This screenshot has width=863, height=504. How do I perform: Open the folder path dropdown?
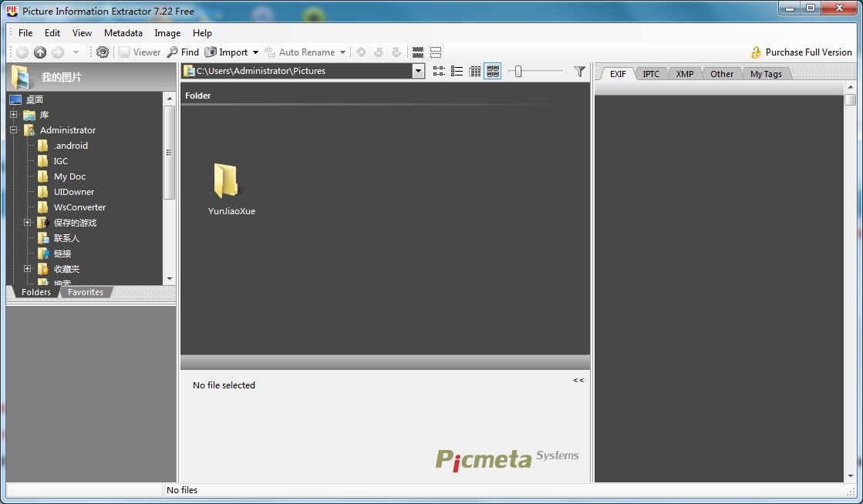(x=419, y=71)
